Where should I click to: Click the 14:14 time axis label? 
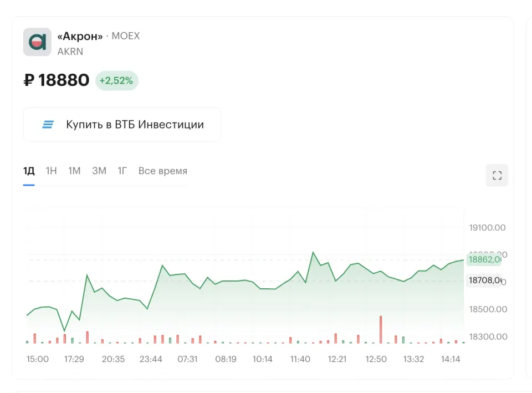coord(451,359)
